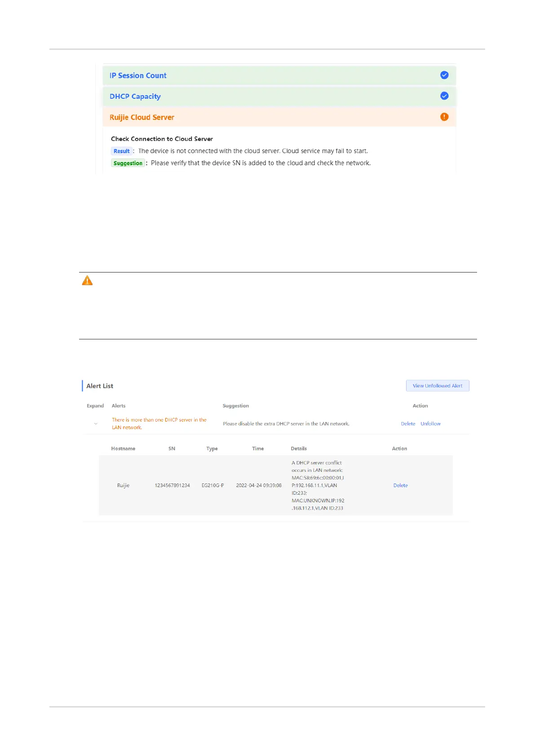This screenshot has width=535, height=756.
Task: Click the Time value 2022-04-24 09:39:08
Action: coord(259,485)
